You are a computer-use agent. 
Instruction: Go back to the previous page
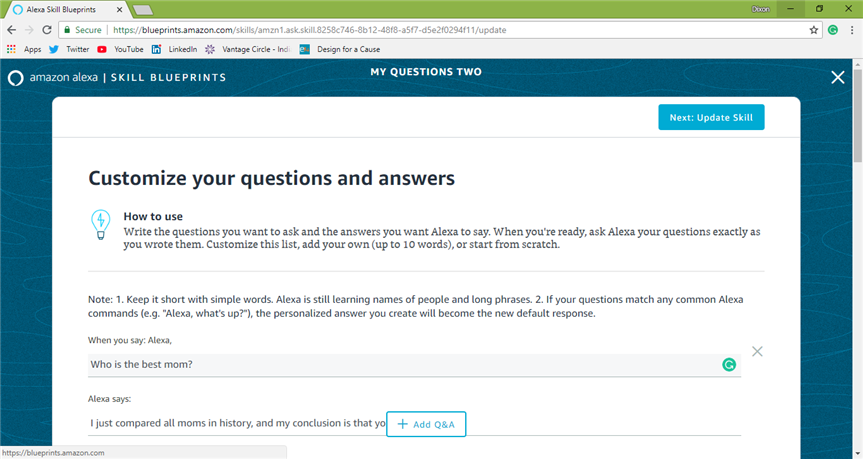point(12,30)
